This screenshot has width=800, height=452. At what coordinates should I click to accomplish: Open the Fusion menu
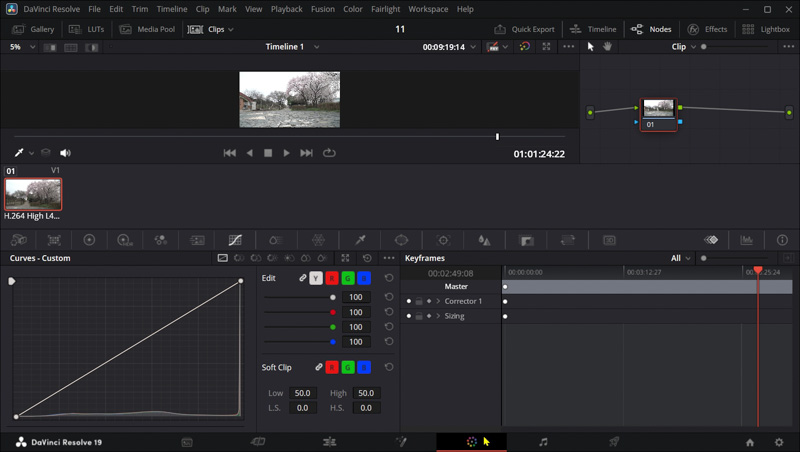point(323,9)
